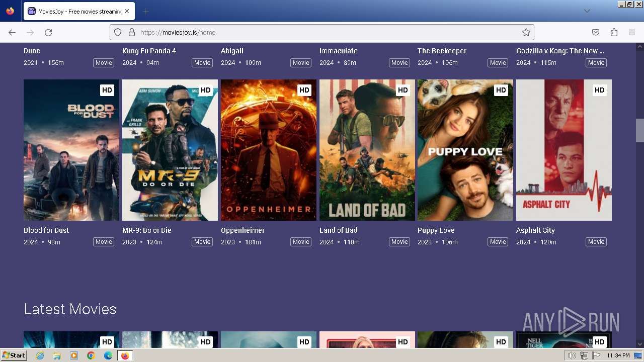Open File Explorer from taskbar
The height and width of the screenshot is (362, 644).
[x=57, y=355]
